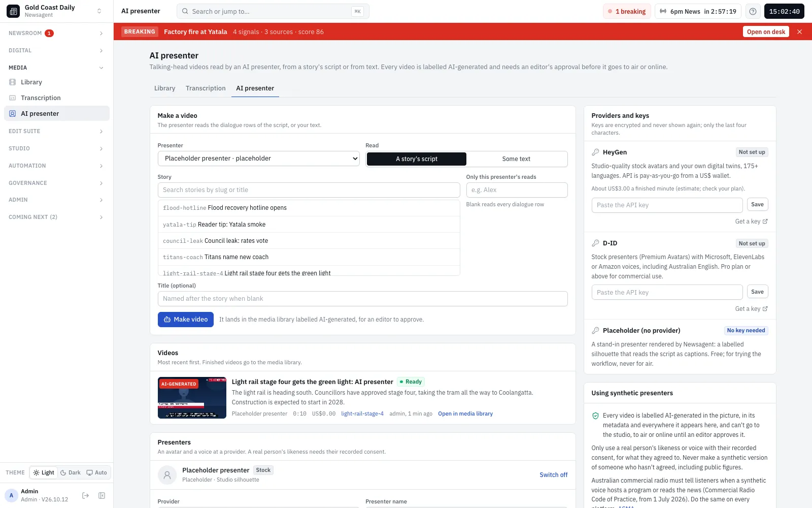Image resolution: width=812 pixels, height=508 pixels.
Task: Select "A story's script" read option
Action: 417,159
